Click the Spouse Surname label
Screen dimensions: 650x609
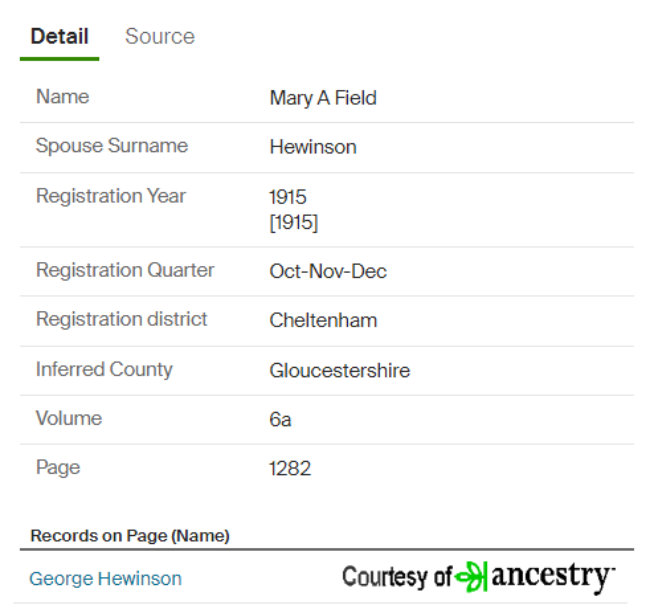(x=112, y=146)
